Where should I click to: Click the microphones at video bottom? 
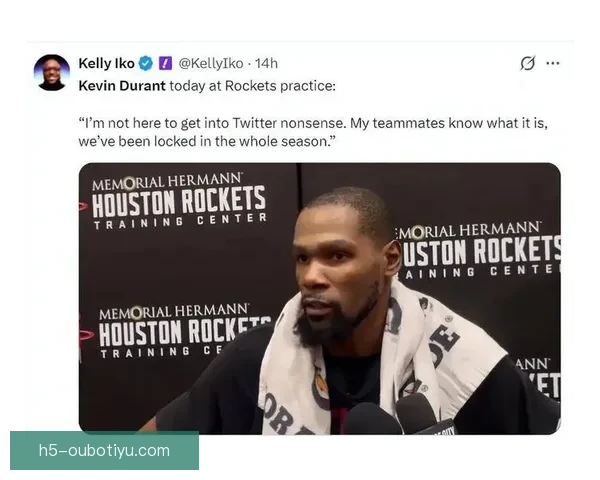(x=400, y=415)
